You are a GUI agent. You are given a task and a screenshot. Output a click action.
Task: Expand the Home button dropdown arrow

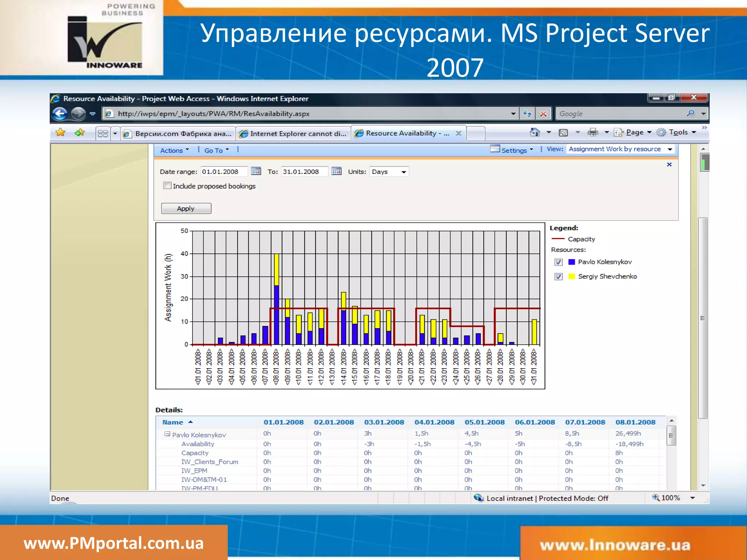point(549,132)
